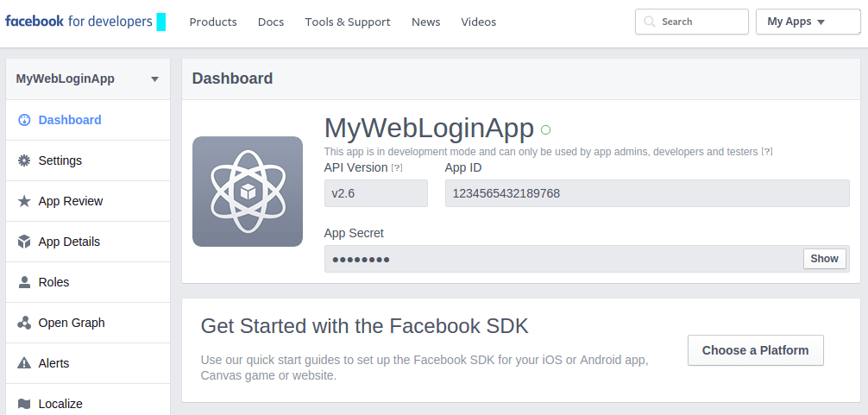Click the Localize flag icon
The width and height of the screenshot is (868, 415).
click(x=24, y=404)
